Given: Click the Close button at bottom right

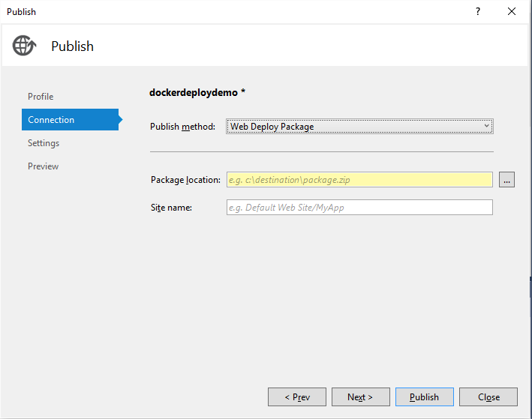Looking at the screenshot, I should [488, 397].
